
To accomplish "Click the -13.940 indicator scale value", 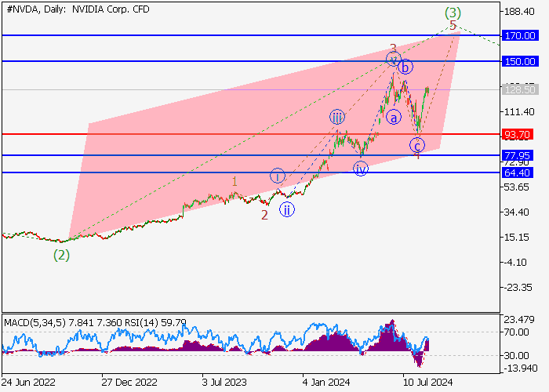I will [x=521, y=368].
